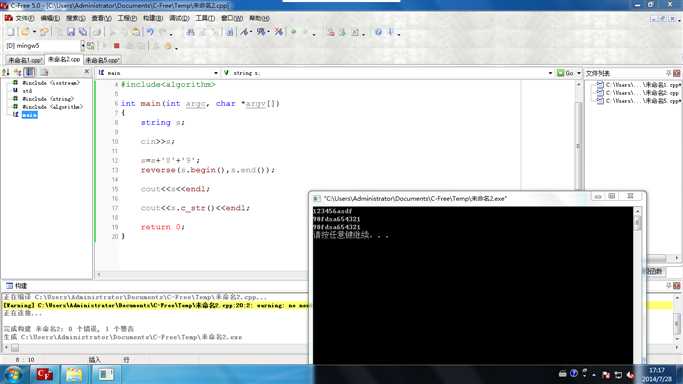Viewport: 683px width, 384px height.
Task: Click the alphabetical sort icon in symbol panel
Action: click(x=6, y=72)
